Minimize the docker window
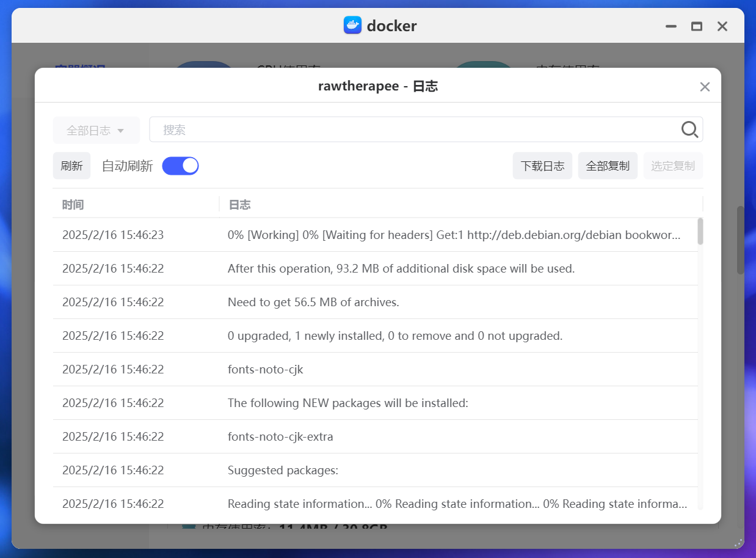The height and width of the screenshot is (558, 756). click(671, 26)
